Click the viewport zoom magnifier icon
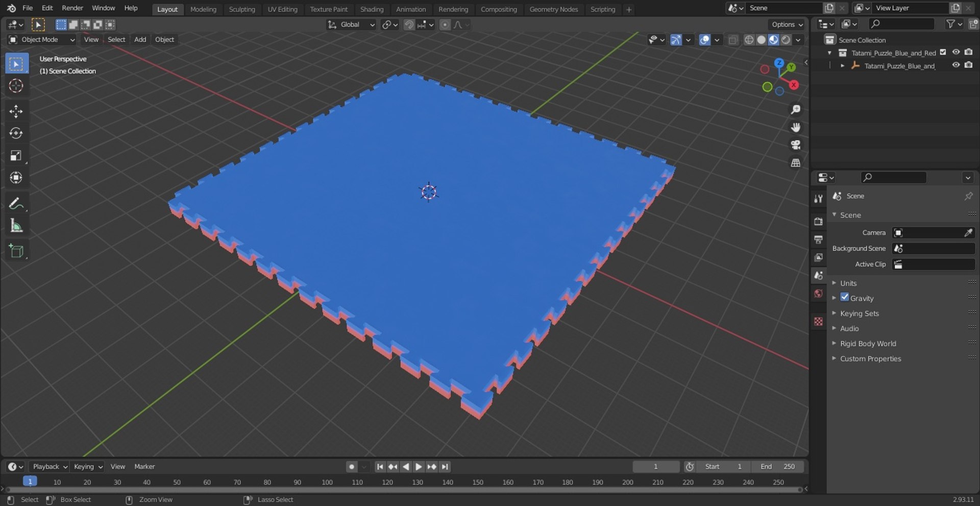 pos(795,110)
